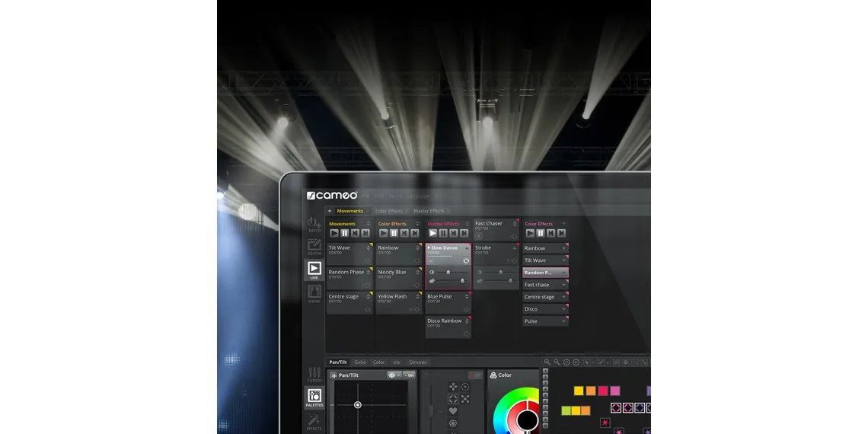The width and height of the screenshot is (868, 434).
Task: Click the zoom out magnifier icon
Action: pyautogui.click(x=557, y=362)
